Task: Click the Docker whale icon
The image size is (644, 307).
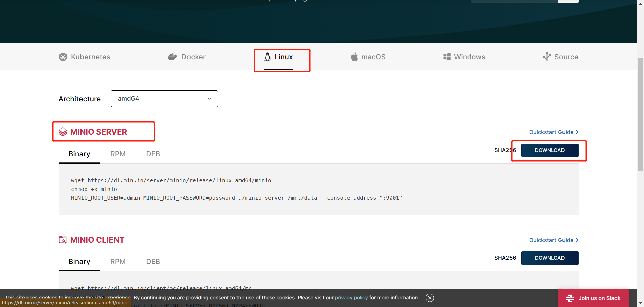Action: click(x=173, y=57)
